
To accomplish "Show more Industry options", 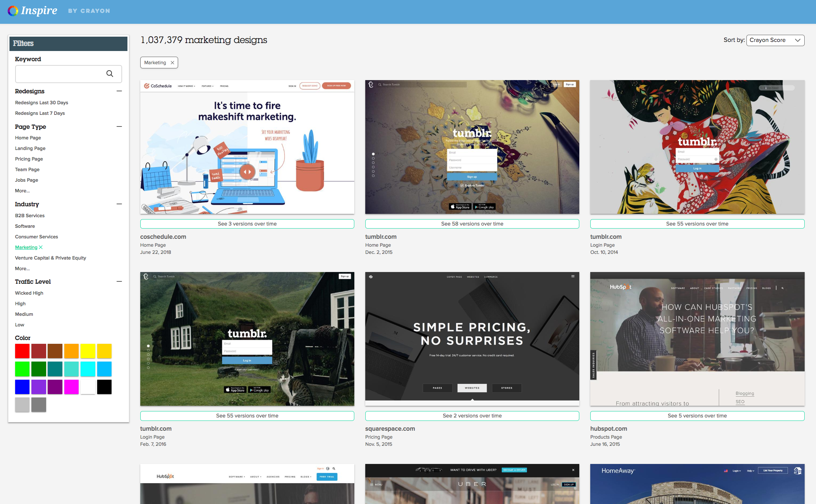I will pyautogui.click(x=22, y=269).
